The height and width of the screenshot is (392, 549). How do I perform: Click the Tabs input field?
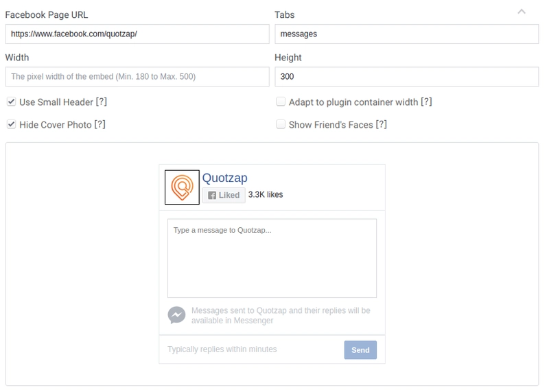tap(406, 34)
